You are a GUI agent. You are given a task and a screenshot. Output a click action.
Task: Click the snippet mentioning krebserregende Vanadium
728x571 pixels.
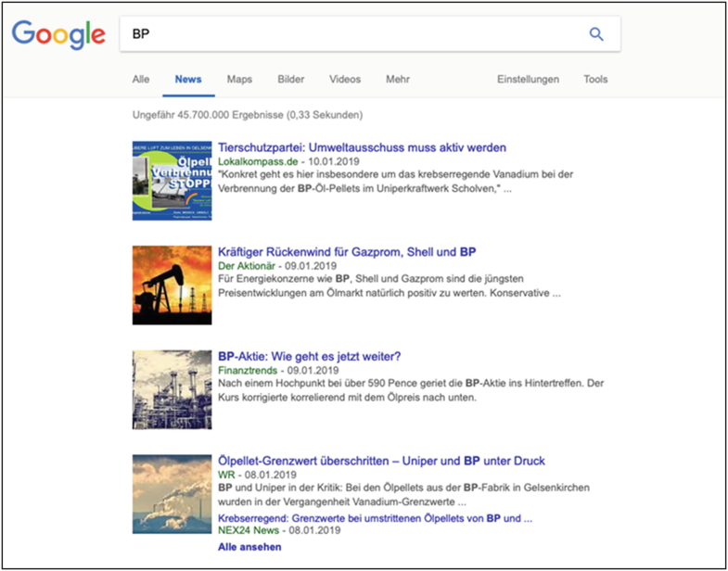[x=396, y=182]
